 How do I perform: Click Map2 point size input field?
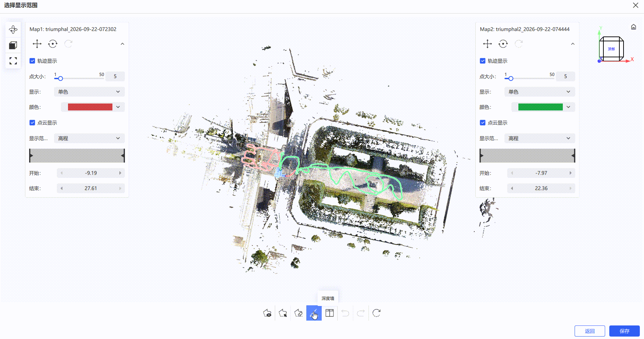(566, 76)
